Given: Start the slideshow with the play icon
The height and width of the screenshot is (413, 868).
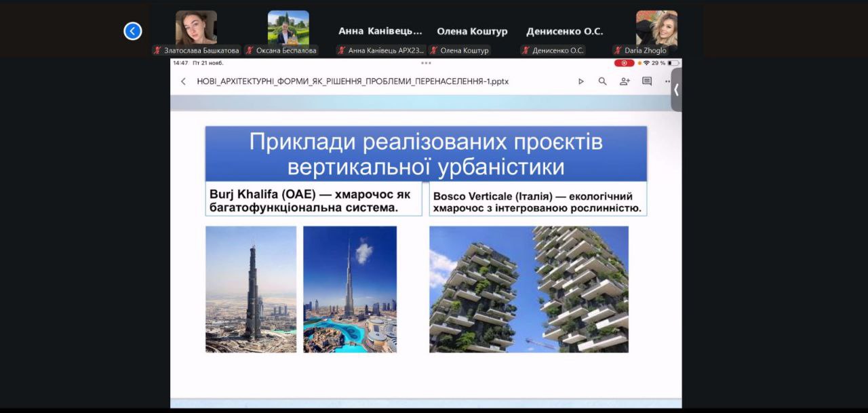Looking at the screenshot, I should pos(580,81).
